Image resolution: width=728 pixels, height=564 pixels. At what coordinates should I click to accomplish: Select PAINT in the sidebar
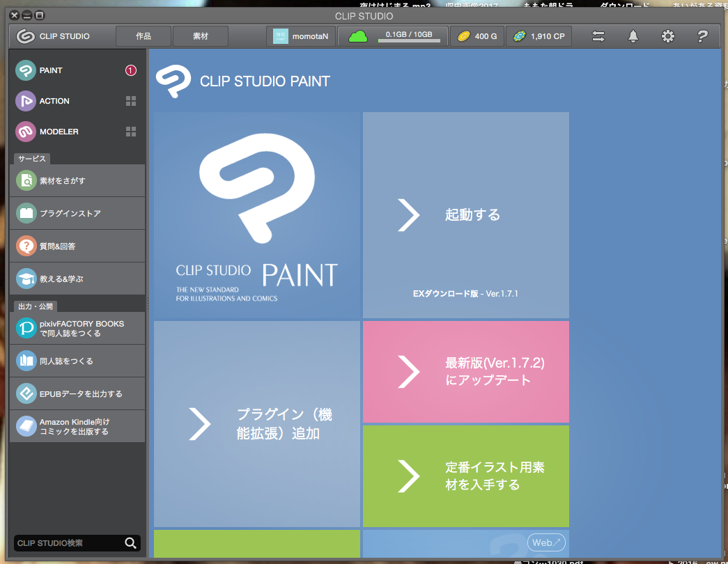tap(51, 70)
